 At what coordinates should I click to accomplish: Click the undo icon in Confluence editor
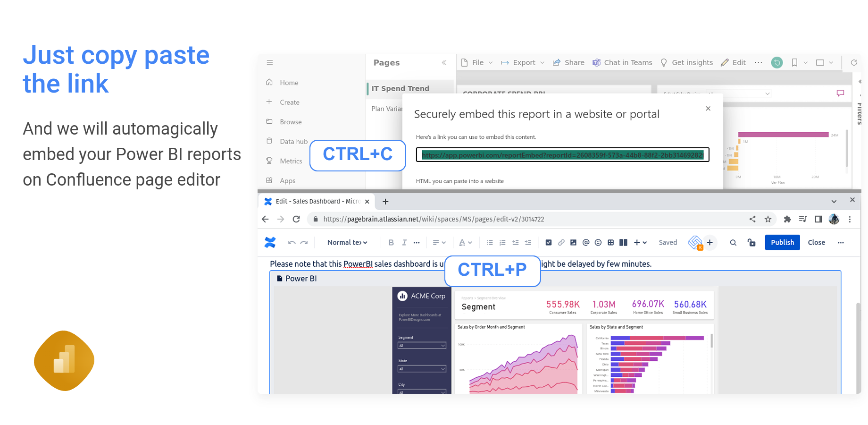pos(292,242)
